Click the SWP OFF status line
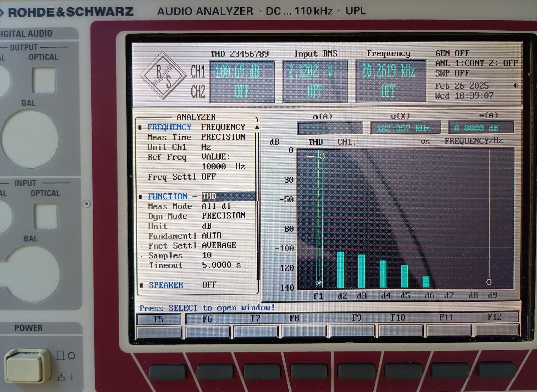The image size is (537, 392). (x=452, y=73)
